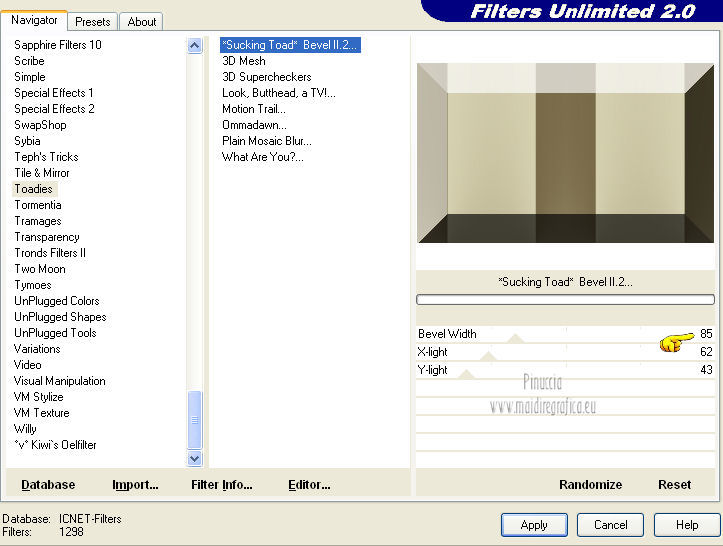
Task: Click the Y-light value 43
Action: (706, 370)
